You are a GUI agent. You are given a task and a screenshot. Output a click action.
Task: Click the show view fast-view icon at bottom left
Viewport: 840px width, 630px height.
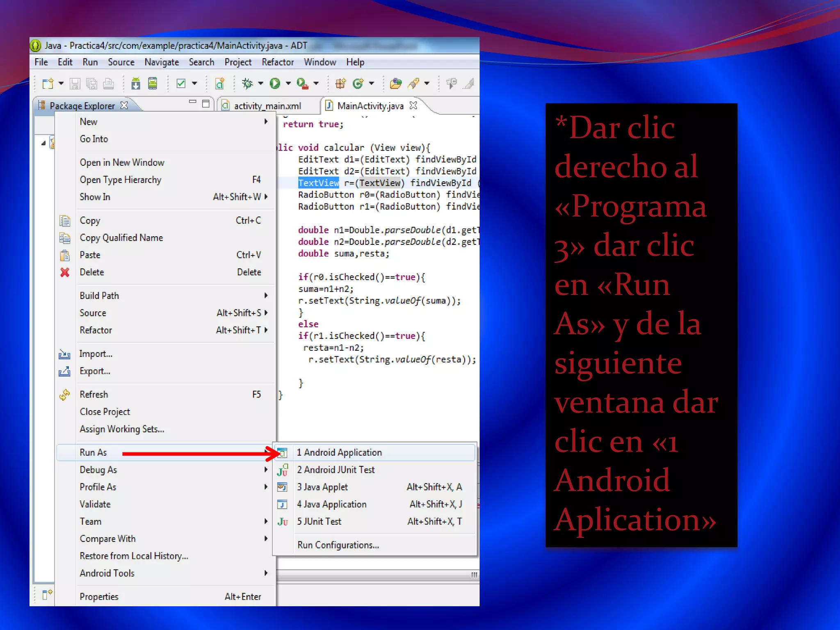coord(47,594)
